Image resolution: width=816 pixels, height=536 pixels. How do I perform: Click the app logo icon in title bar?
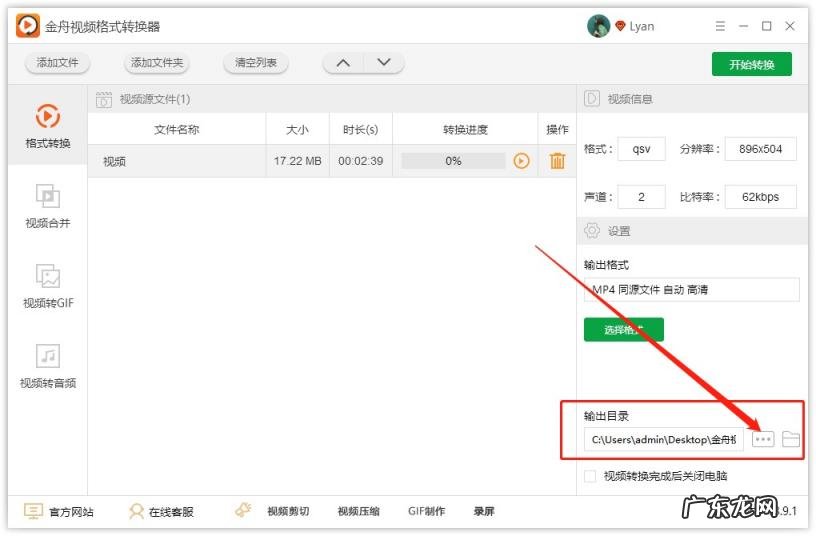(28, 25)
